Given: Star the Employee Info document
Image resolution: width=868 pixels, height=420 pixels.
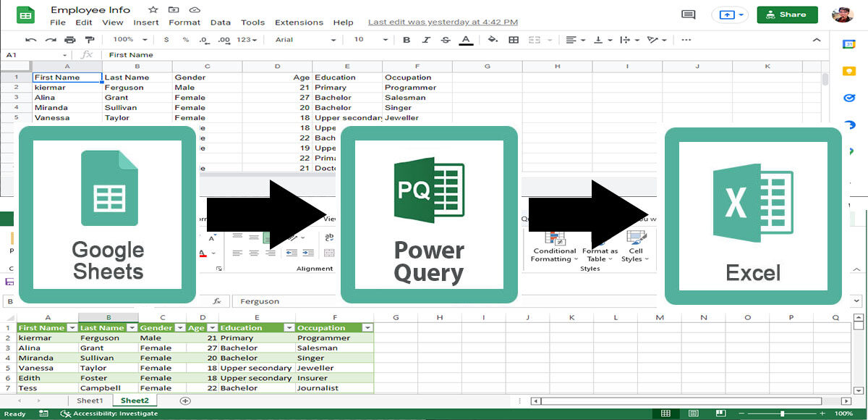Looking at the screenshot, I should tap(153, 10).
